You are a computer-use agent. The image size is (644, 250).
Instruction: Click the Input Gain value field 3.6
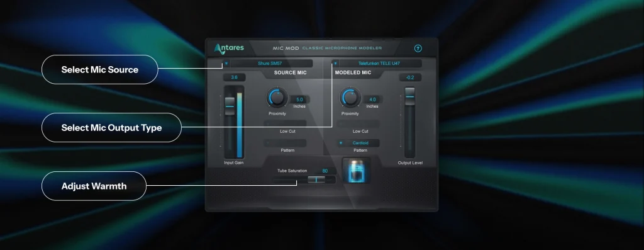[x=234, y=77]
